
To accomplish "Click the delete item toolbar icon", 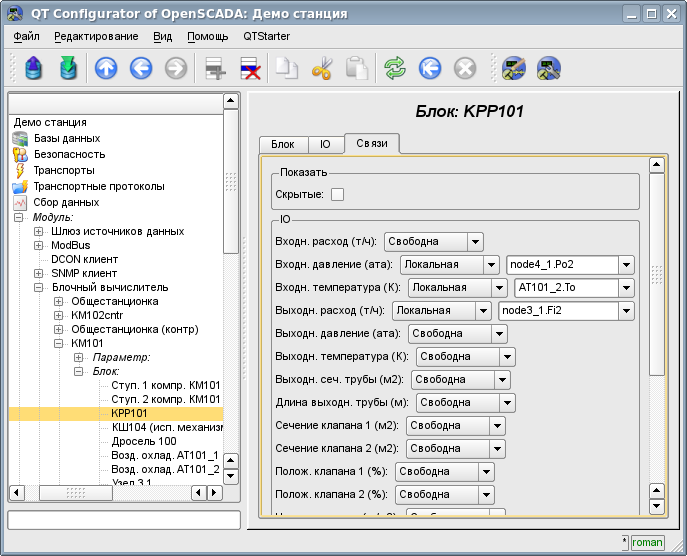I will point(250,68).
